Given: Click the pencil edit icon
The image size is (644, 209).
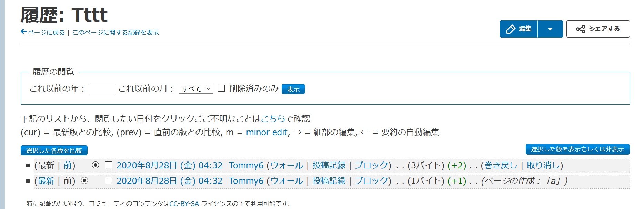Looking at the screenshot, I should (x=511, y=29).
